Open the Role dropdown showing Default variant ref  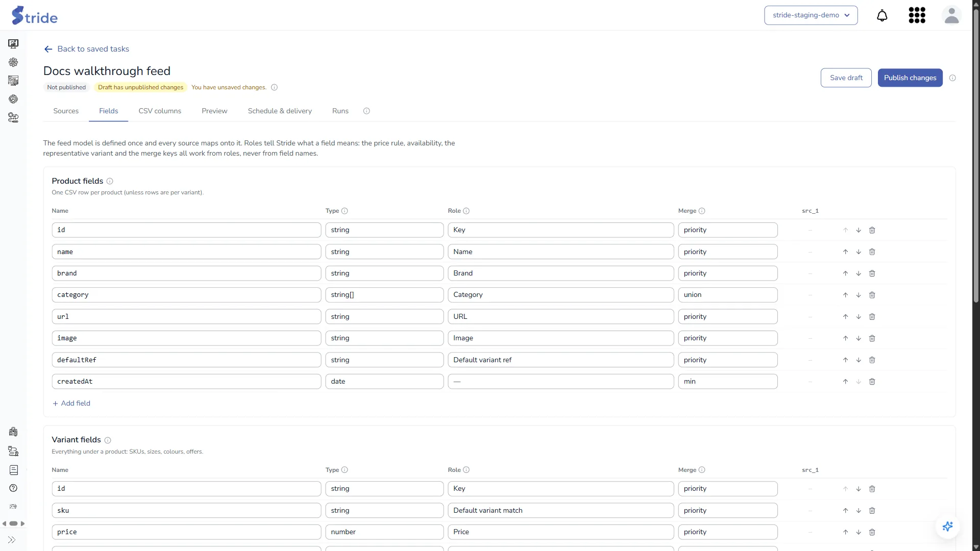tap(560, 360)
